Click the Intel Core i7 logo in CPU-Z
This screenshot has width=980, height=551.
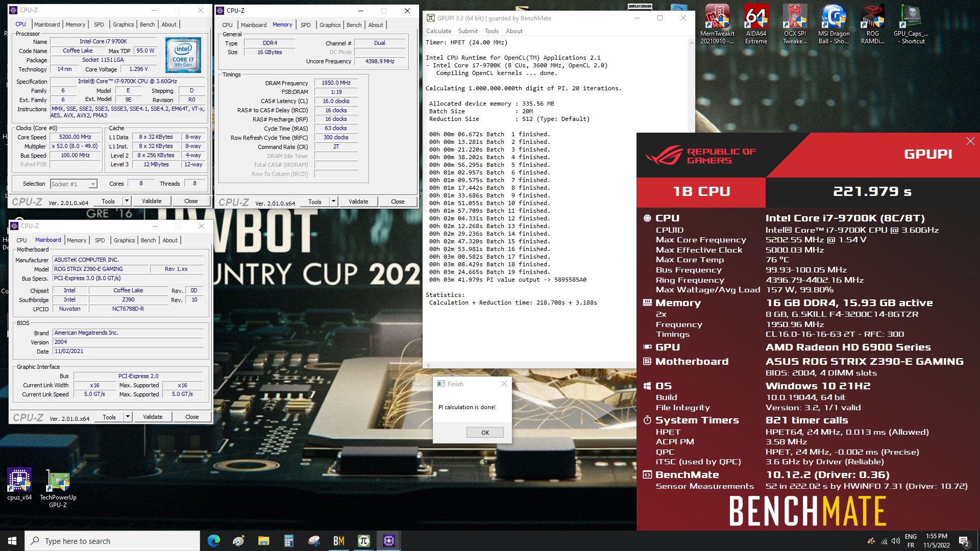(x=183, y=55)
